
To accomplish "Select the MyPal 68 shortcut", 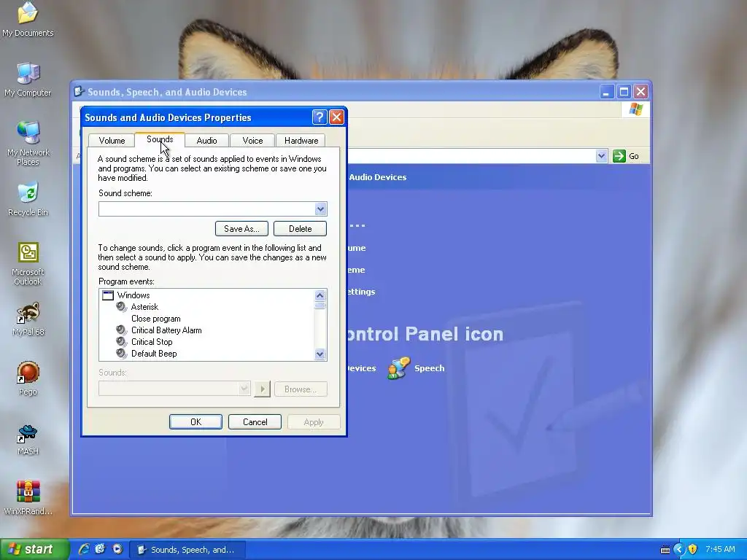I will point(28,318).
